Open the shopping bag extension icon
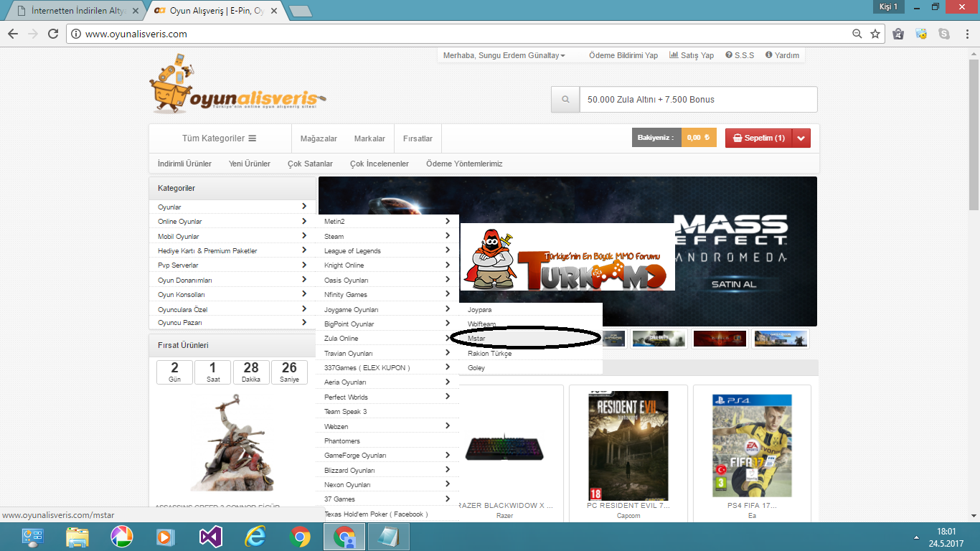The width and height of the screenshot is (980, 551). pyautogui.click(x=898, y=34)
